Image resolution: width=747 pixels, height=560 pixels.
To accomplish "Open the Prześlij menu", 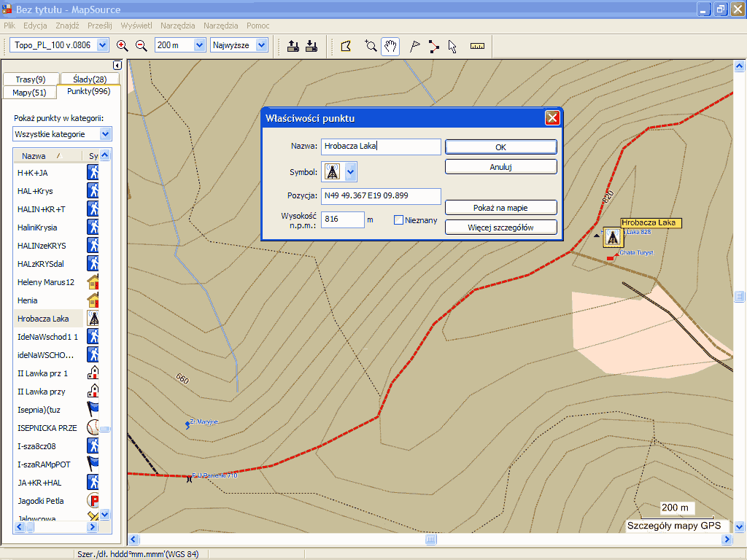I will (99, 26).
